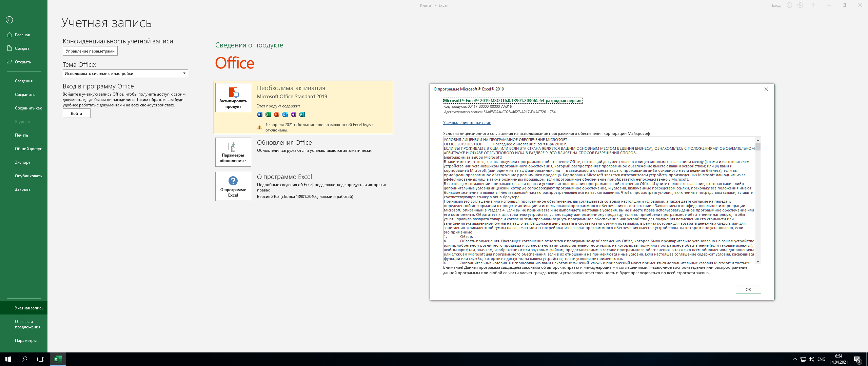Click the smiley feedback icon
868x366 pixels.
pos(789,5)
